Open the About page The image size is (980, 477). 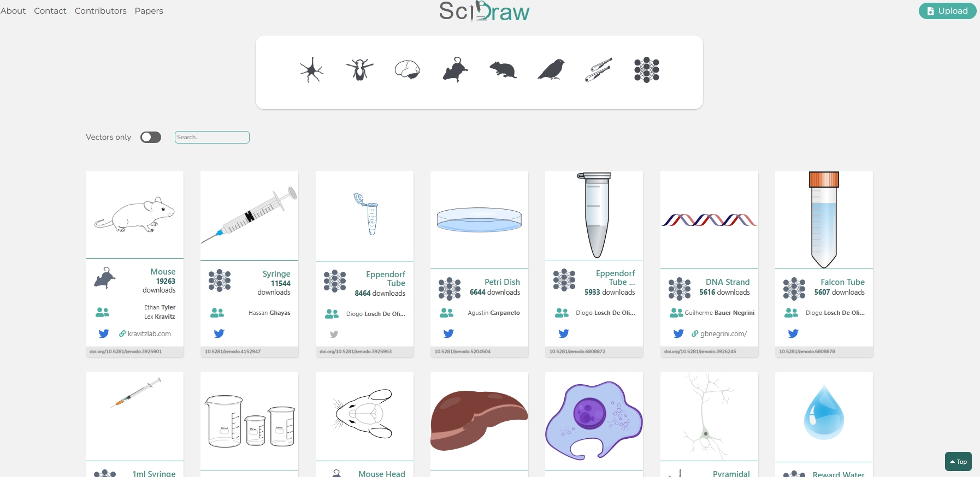tap(13, 11)
